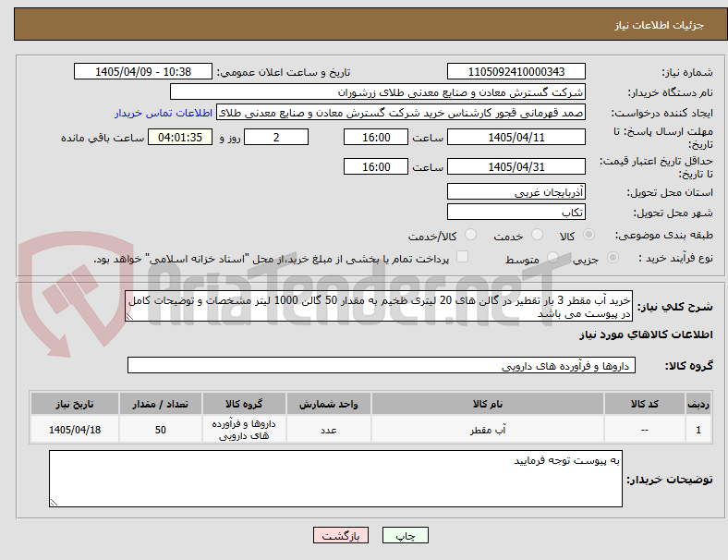Click the واحد شمارش column header

point(328,404)
